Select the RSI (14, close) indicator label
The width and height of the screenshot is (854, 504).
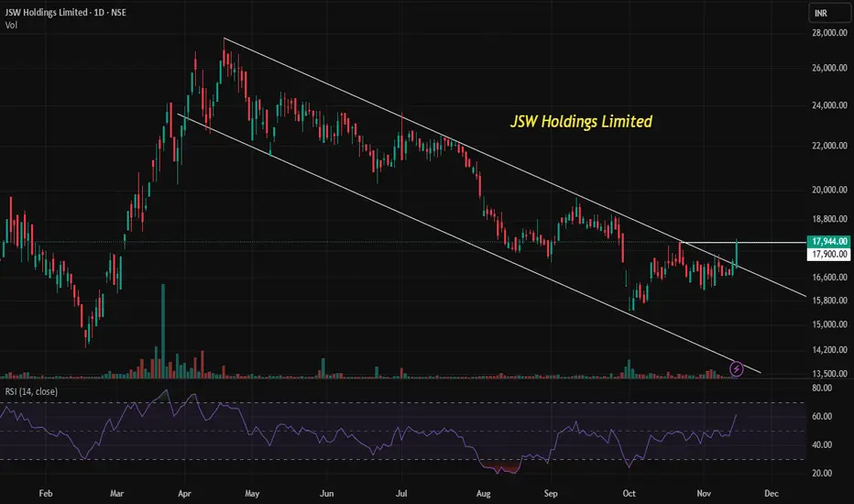(31, 391)
